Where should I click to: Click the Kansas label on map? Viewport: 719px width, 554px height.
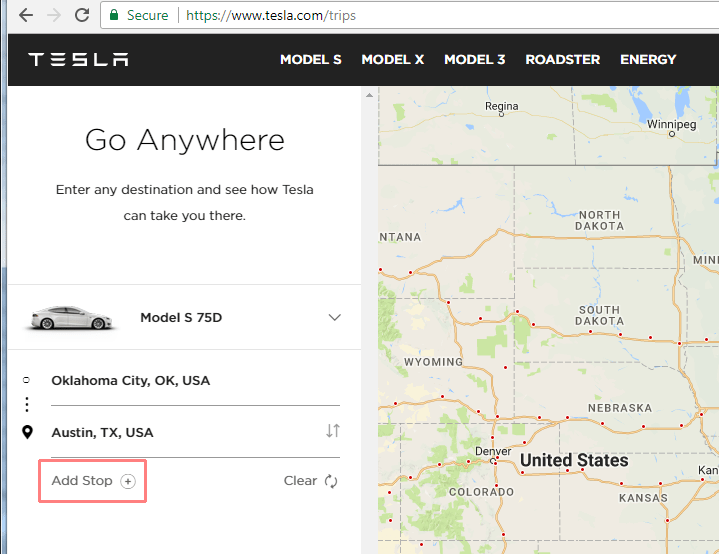[x=643, y=498]
